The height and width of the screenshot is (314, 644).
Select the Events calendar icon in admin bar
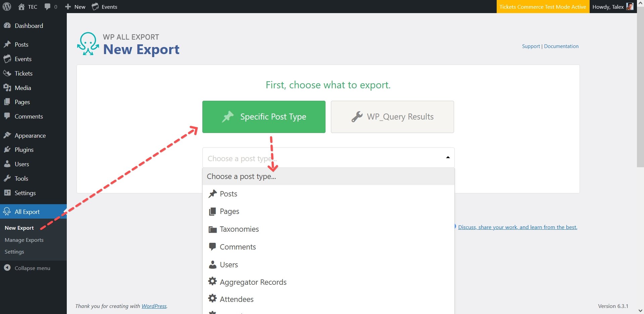tap(95, 6)
